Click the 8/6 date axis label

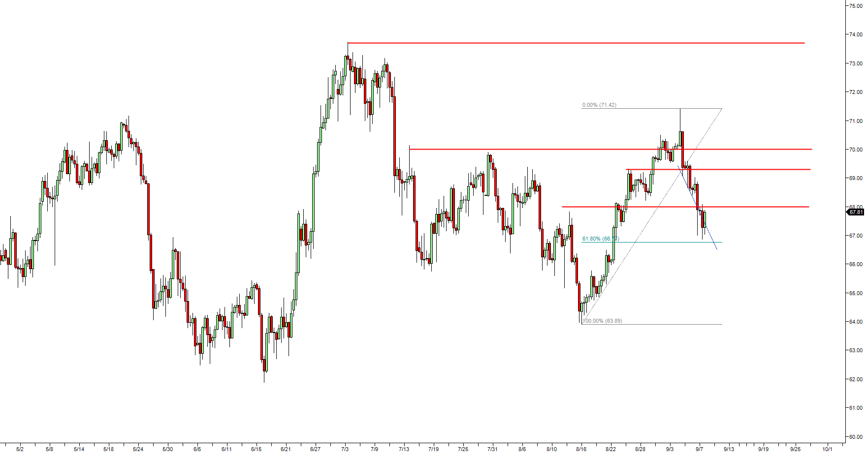coord(522,449)
